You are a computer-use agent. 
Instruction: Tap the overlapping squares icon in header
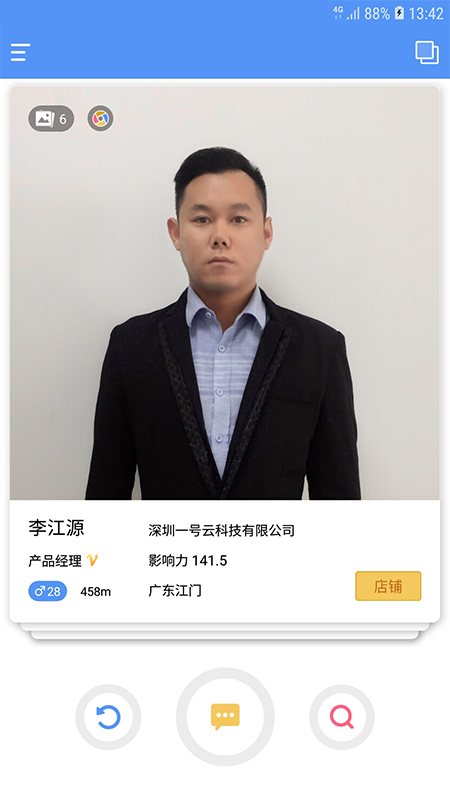point(427,52)
